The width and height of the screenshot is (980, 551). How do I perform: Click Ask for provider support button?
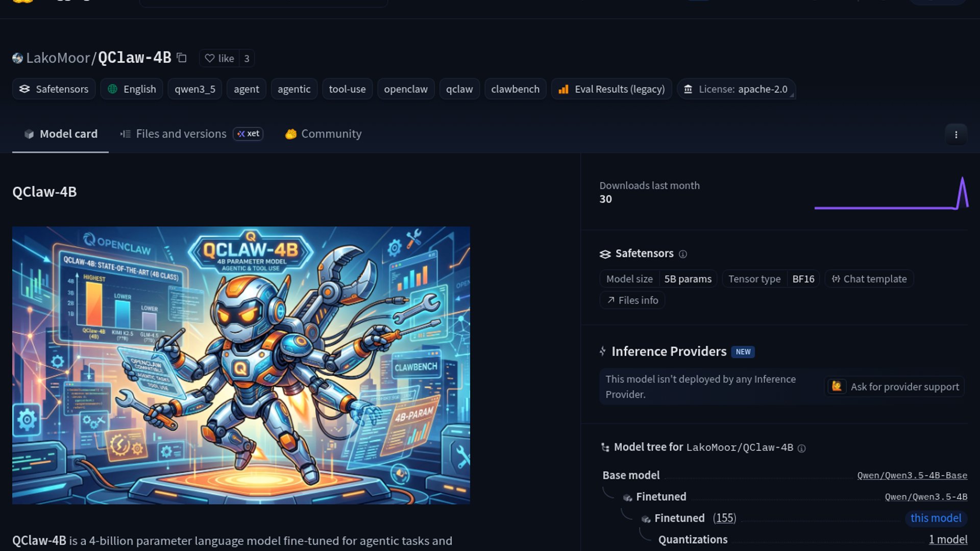pos(895,387)
